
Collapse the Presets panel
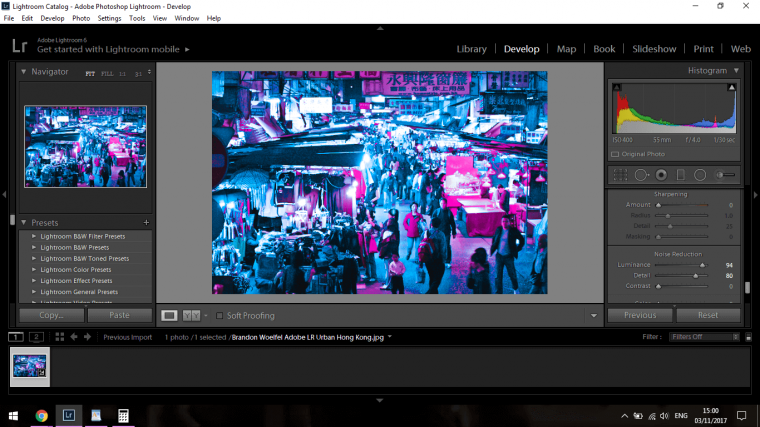click(x=24, y=222)
